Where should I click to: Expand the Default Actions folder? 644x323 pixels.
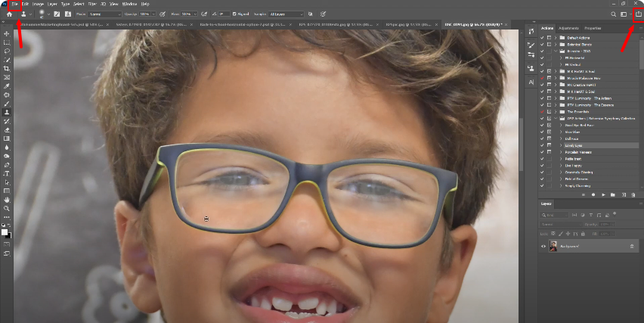(x=556, y=38)
